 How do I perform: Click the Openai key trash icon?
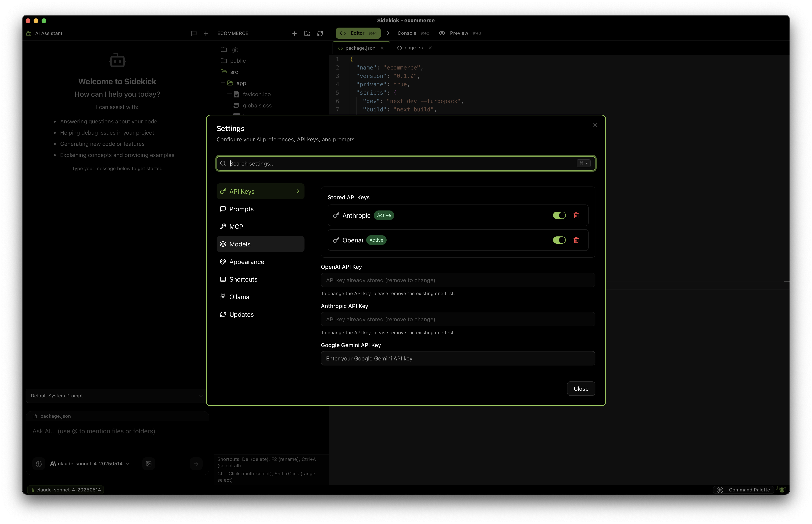point(576,240)
